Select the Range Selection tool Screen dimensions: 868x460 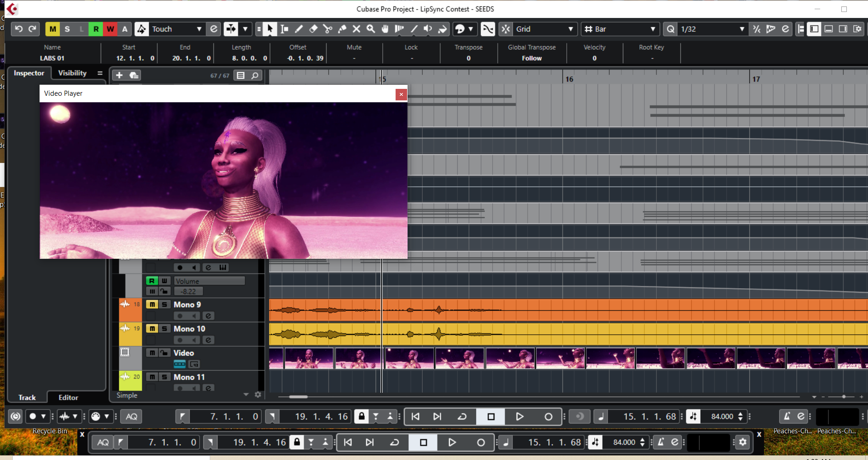pyautogui.click(x=285, y=29)
